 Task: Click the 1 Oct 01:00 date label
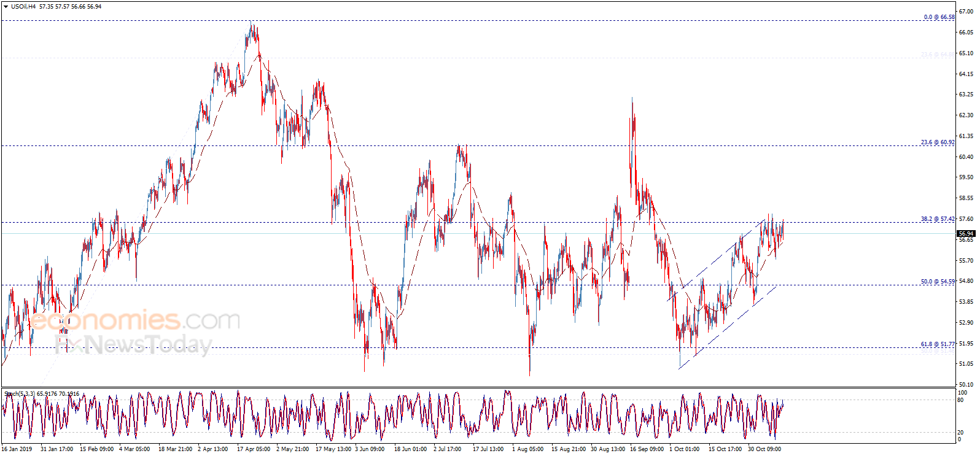coord(684,449)
